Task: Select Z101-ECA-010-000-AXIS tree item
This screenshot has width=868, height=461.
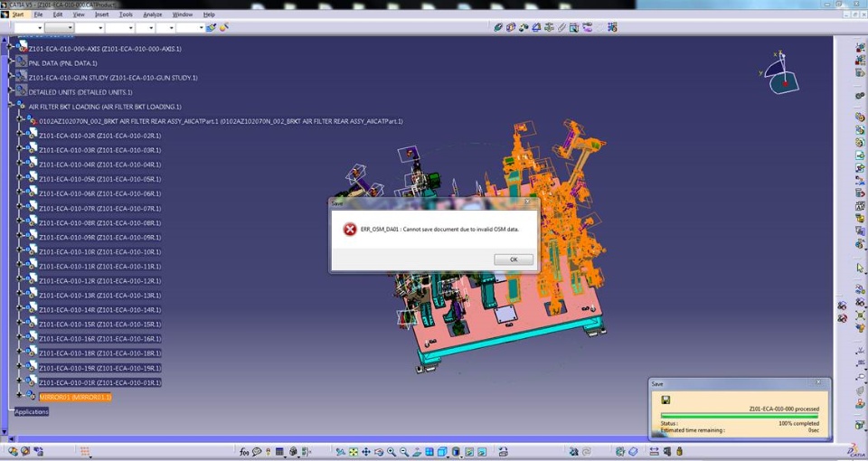Action: coord(105,49)
